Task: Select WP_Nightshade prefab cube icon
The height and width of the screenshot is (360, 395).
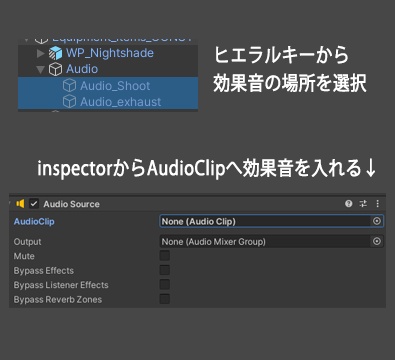Action: click(x=55, y=53)
